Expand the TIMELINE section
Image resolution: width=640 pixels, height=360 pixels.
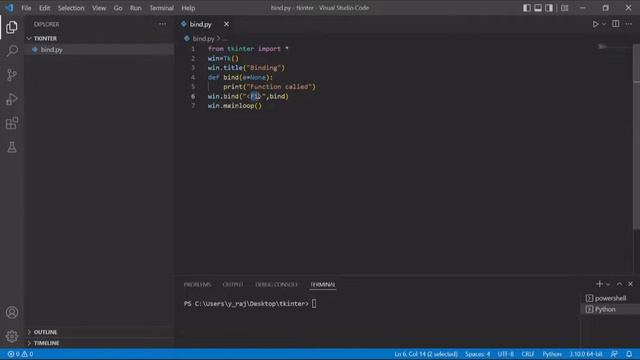100,343
